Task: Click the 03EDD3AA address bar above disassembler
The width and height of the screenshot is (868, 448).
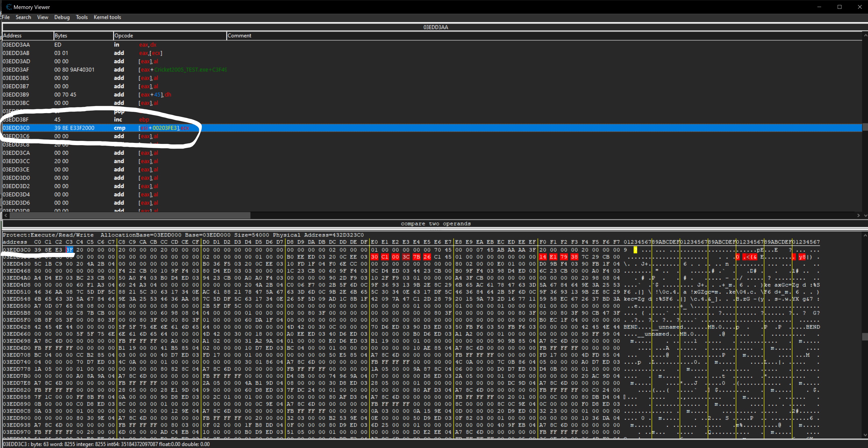Action: pos(435,27)
